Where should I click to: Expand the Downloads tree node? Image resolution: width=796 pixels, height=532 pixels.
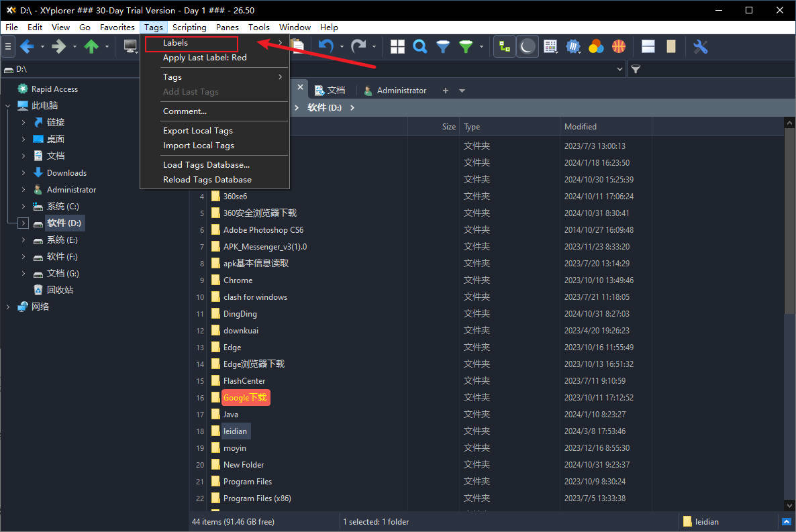pos(23,173)
